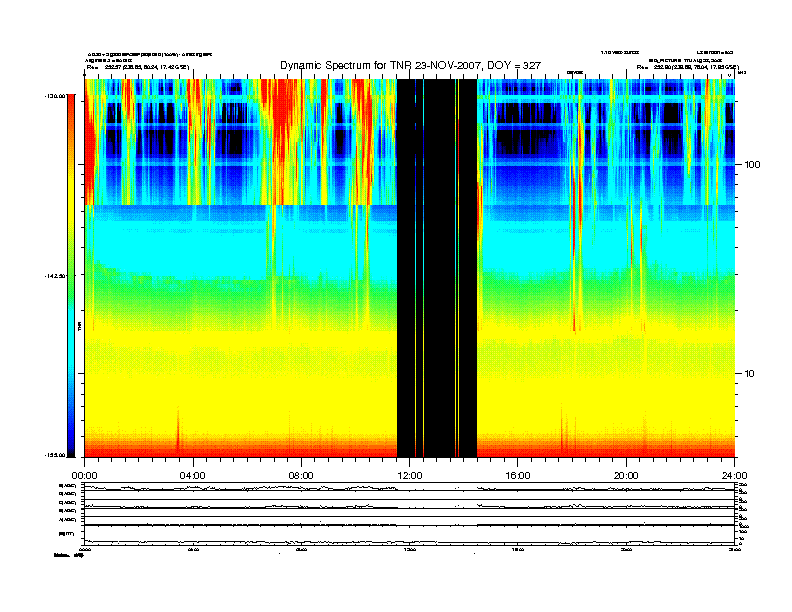Click the 04:00 label on main time axis
The width and height of the screenshot is (792, 612).
coord(193,476)
